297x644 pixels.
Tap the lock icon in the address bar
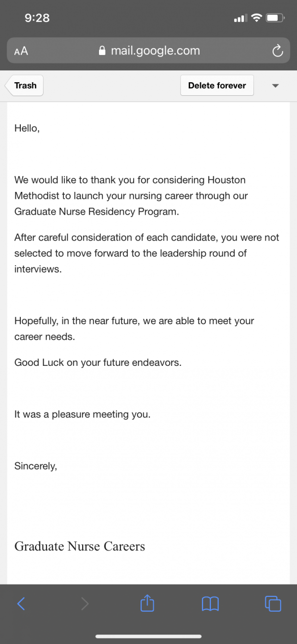coord(102,51)
